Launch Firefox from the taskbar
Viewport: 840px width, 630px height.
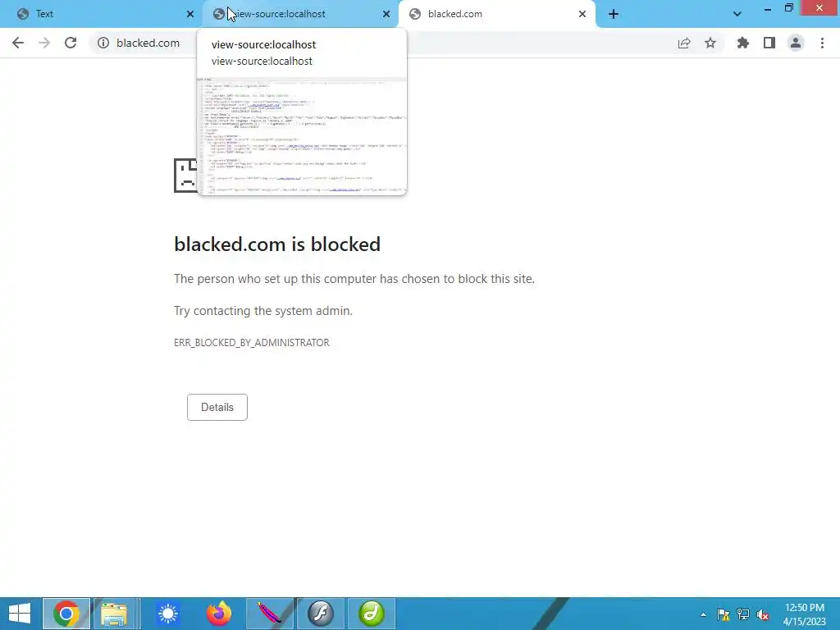tap(218, 614)
